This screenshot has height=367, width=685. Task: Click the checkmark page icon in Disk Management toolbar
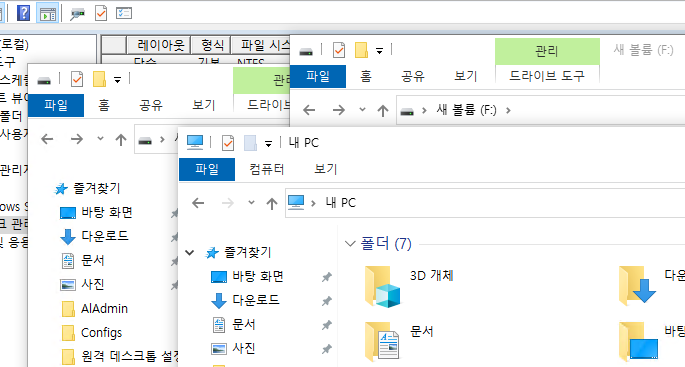pos(101,13)
